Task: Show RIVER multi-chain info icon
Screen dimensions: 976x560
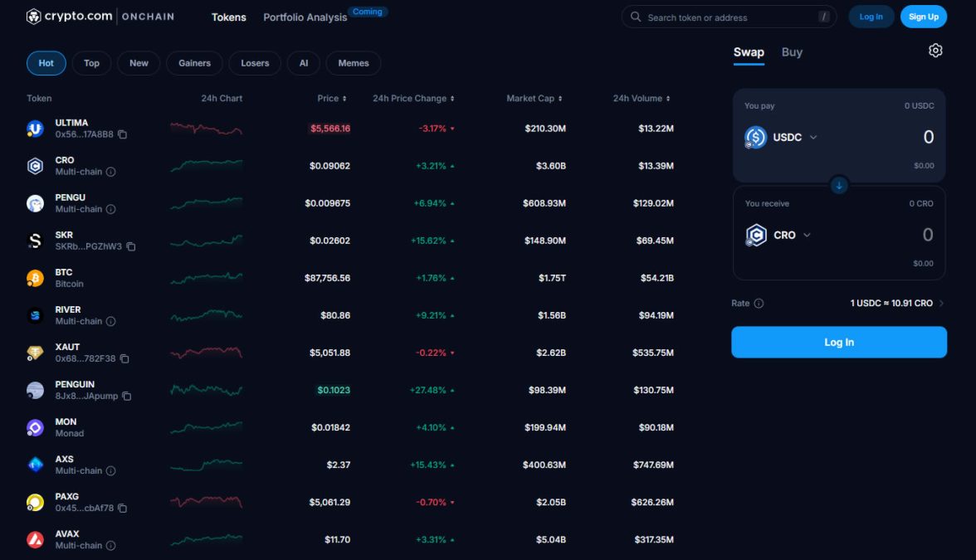Action: (111, 321)
